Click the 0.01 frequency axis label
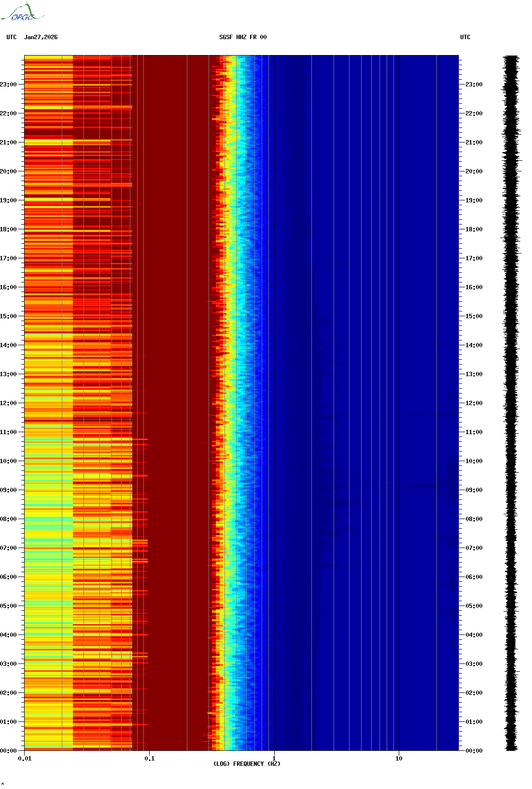532x789 pixels. [x=25, y=759]
